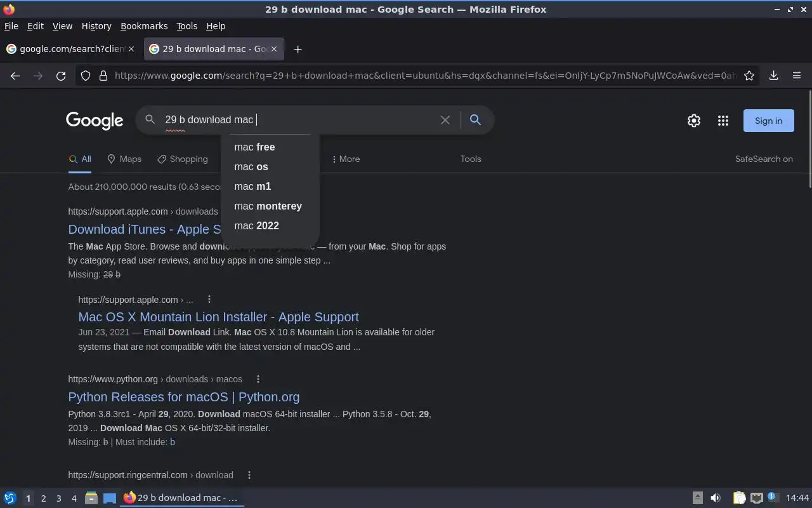This screenshot has height=508, width=812.
Task: Select the Shopping search filter
Action: tap(183, 159)
